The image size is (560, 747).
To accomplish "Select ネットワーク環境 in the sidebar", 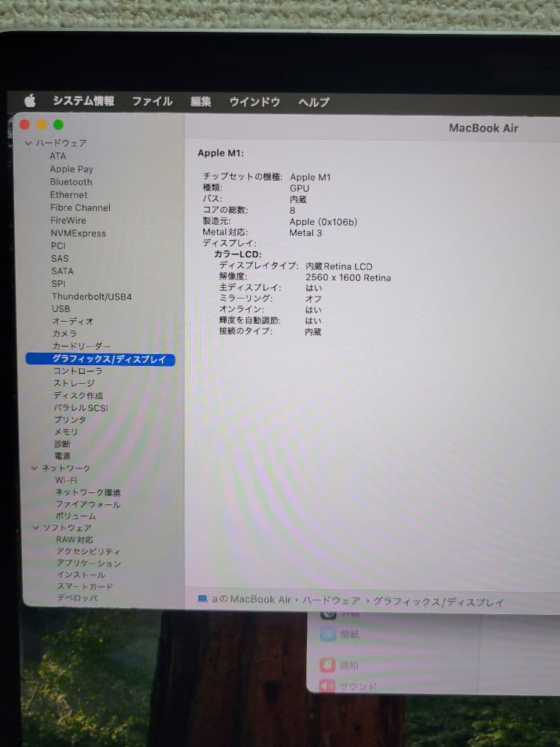I will (x=88, y=492).
